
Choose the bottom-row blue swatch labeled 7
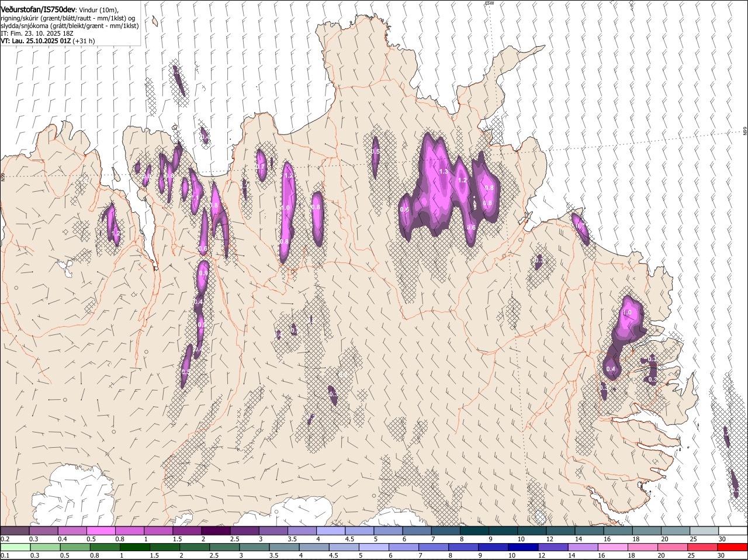tap(434, 547)
